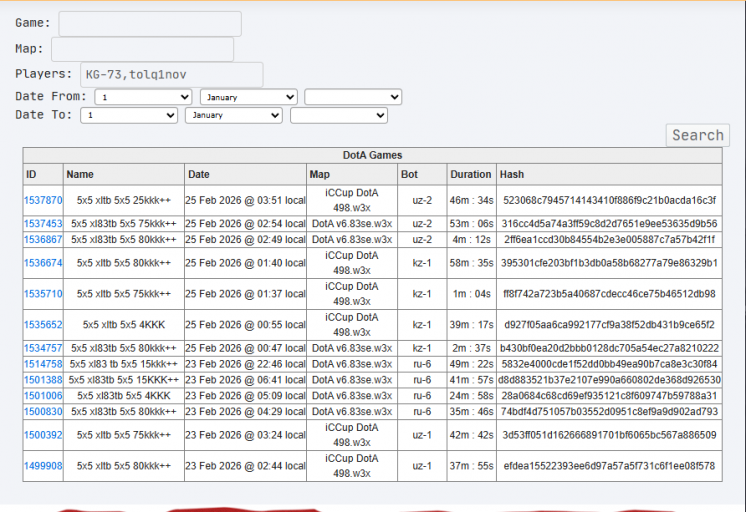Click the Duration column header
746x512 pixels.
click(x=471, y=175)
